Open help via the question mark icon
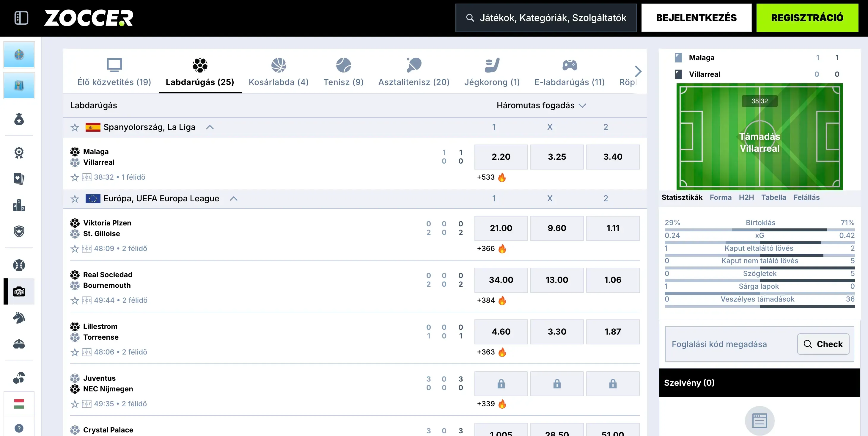 pos(19,428)
